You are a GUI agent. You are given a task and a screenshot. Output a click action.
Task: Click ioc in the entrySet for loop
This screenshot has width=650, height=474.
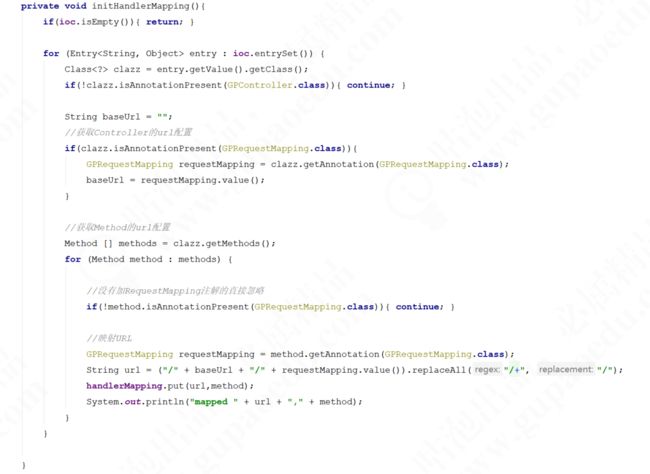[x=241, y=54]
